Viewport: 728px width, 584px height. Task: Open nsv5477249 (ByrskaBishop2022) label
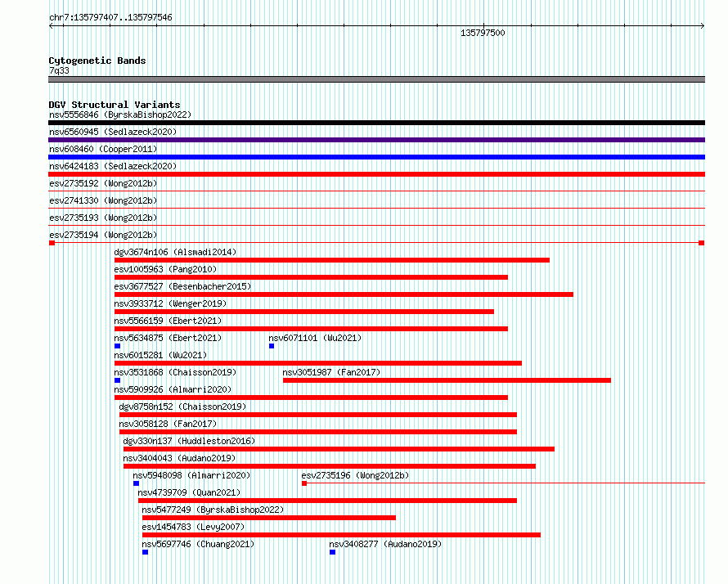[213, 510]
